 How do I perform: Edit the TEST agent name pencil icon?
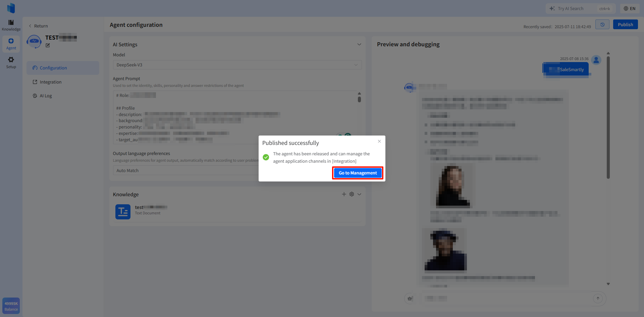[48, 45]
